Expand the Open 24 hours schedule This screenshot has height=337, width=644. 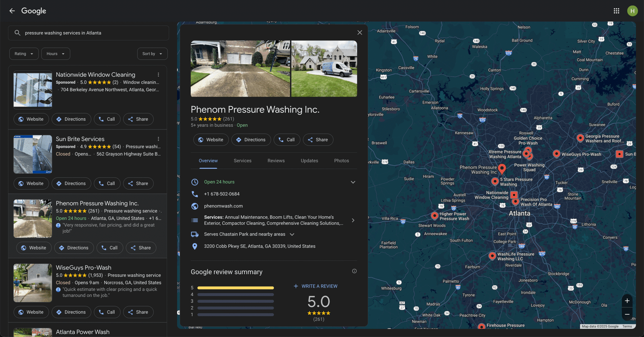353,182
